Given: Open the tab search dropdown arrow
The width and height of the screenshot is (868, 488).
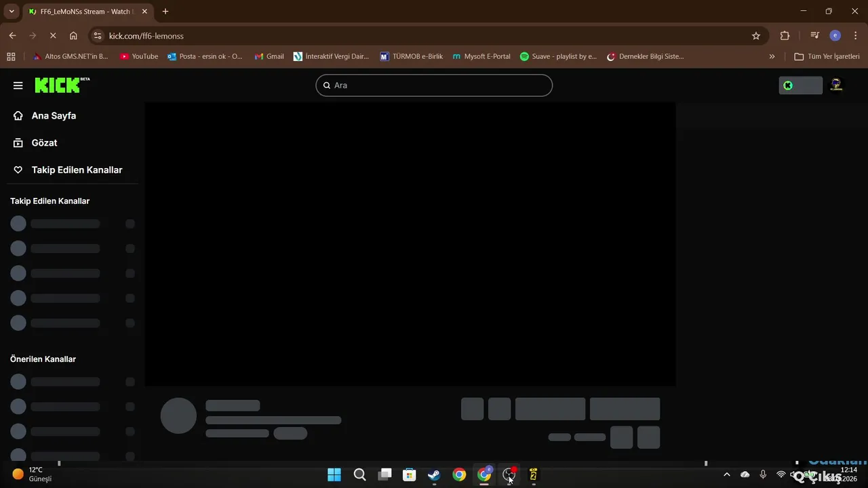Looking at the screenshot, I should tap(12, 12).
